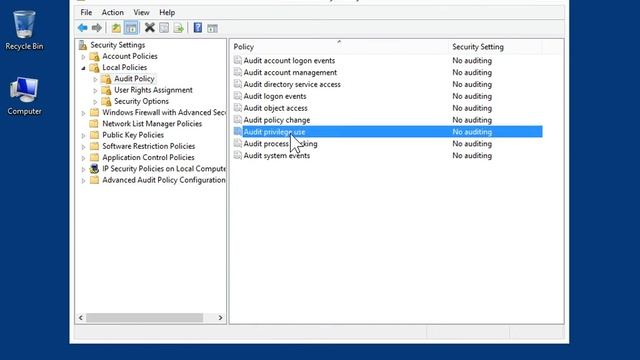Toggle the Show/Hide Console Tree icon
640x360 pixels.
click(131, 28)
